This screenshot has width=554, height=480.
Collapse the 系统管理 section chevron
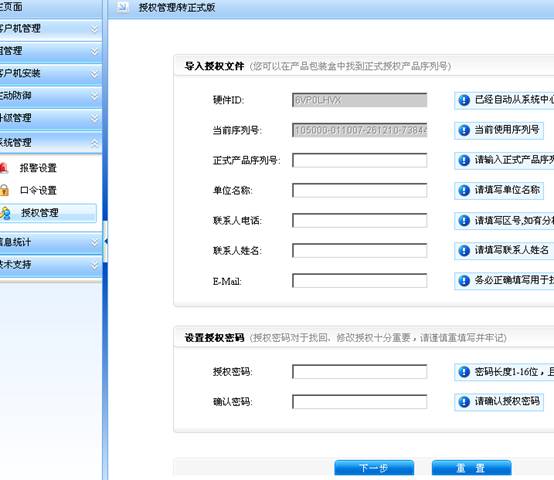(94, 143)
